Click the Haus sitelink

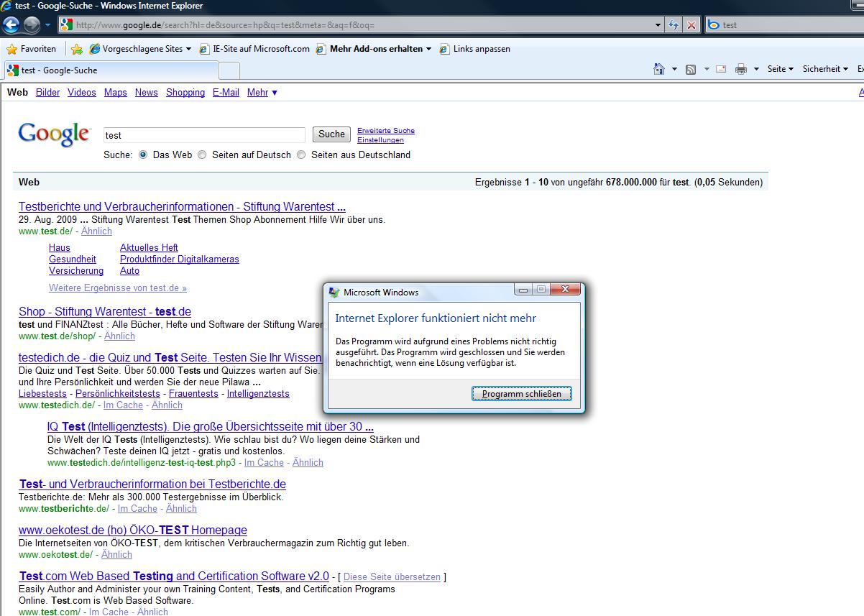pos(60,248)
